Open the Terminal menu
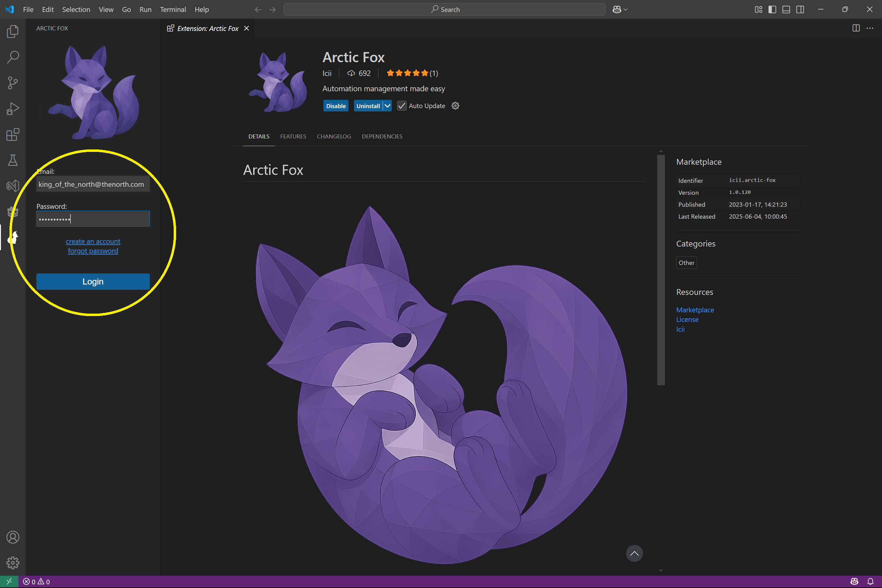Screen dimensions: 882x588 coord(173,9)
